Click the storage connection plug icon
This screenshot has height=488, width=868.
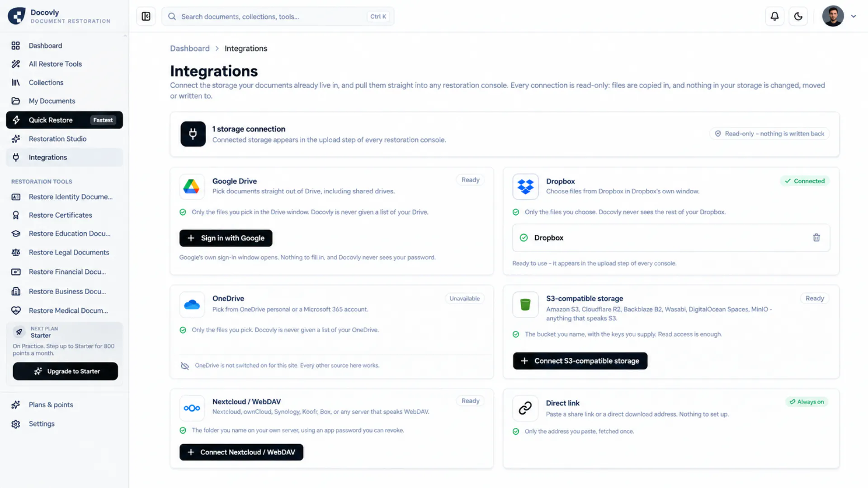point(193,134)
